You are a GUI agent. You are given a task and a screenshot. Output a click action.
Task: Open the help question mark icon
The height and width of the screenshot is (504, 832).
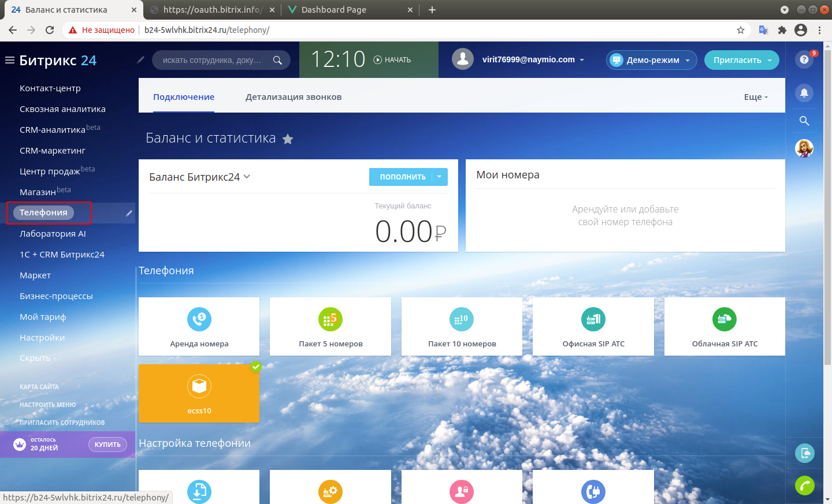tap(804, 59)
